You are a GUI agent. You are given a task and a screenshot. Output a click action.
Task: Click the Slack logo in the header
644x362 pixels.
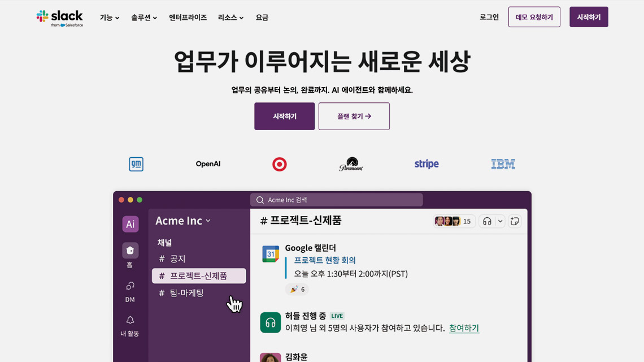point(59,18)
